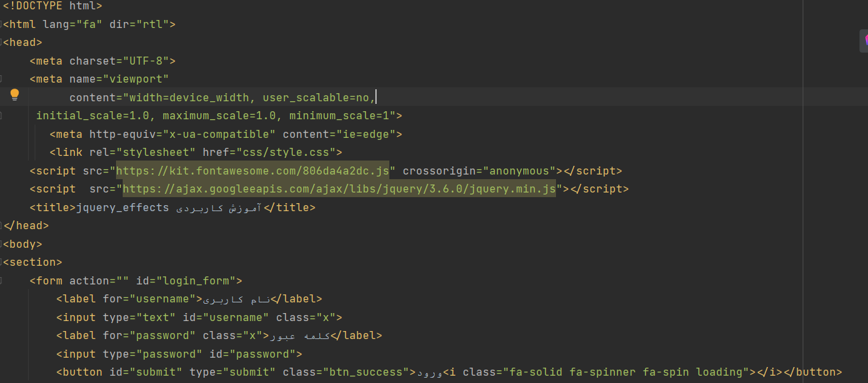Viewport: 868px width, 383px height.
Task: Click the http-equiv="x-ua-compatible" attribute
Action: coord(183,135)
